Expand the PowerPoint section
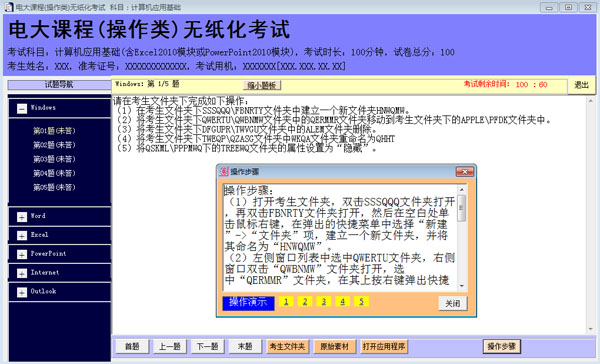The image size is (600, 364). coord(22,255)
